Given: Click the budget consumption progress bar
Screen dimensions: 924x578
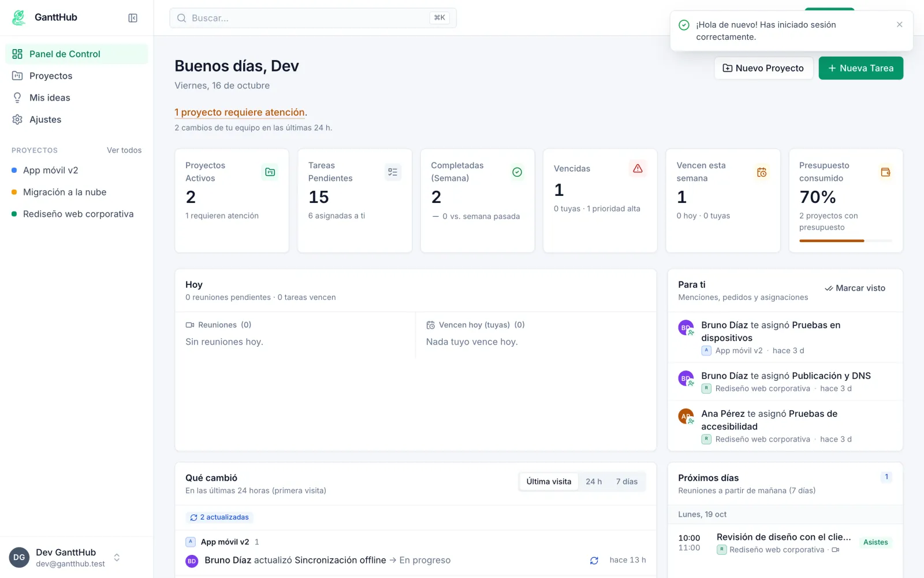Looking at the screenshot, I should 845,240.
